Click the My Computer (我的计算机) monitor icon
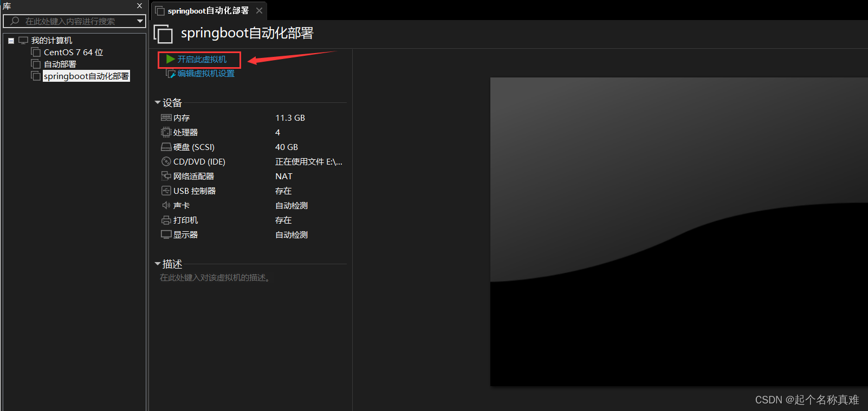Viewport: 868px width, 411px height. (23, 41)
